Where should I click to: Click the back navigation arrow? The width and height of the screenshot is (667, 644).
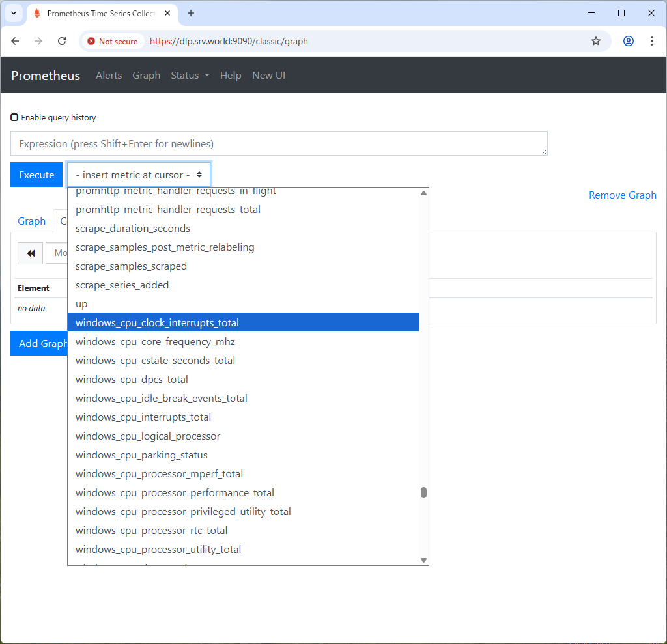click(x=15, y=40)
